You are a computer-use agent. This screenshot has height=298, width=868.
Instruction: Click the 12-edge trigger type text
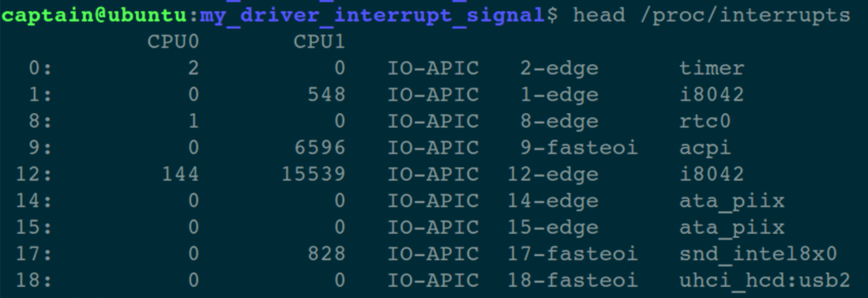click(553, 174)
